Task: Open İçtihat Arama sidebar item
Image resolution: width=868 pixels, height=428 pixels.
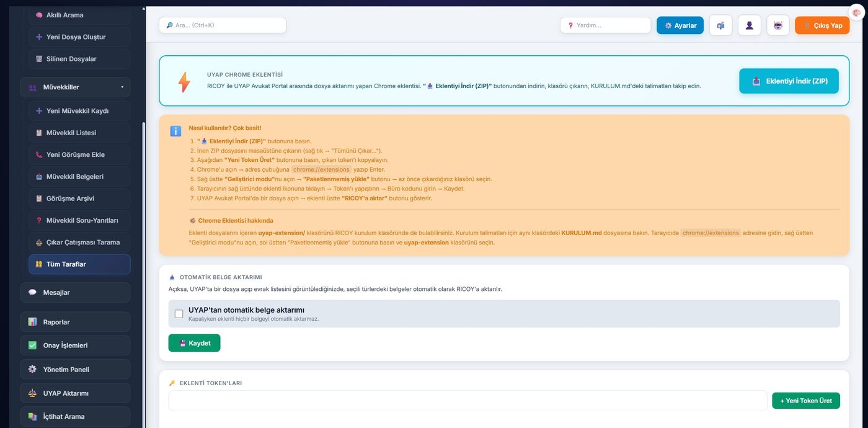Action: [75, 417]
